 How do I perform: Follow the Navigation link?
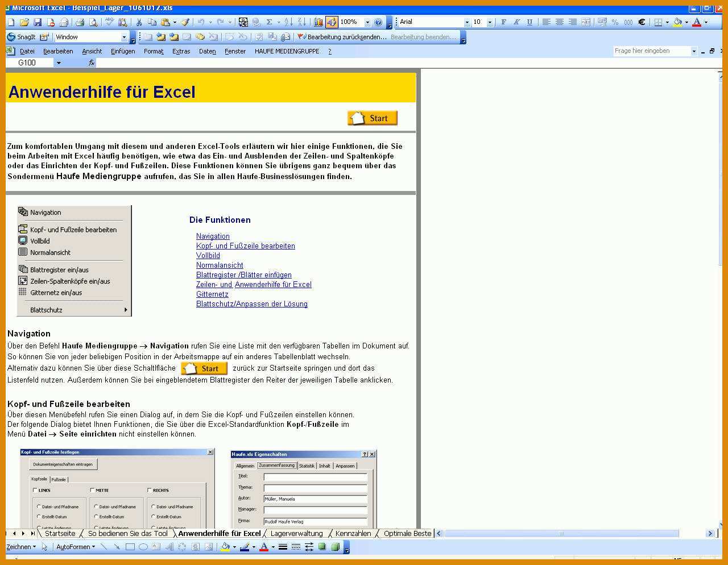pos(213,236)
